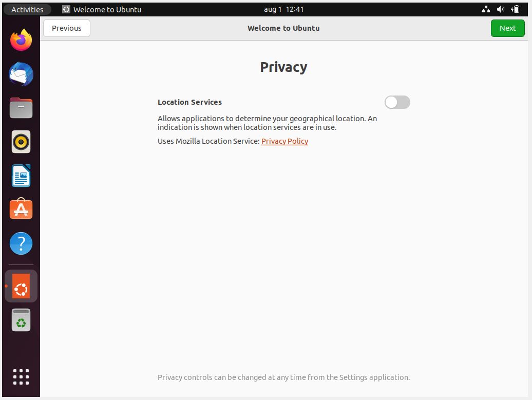532x400 pixels.
Task: Click the Next button
Action: click(x=507, y=28)
